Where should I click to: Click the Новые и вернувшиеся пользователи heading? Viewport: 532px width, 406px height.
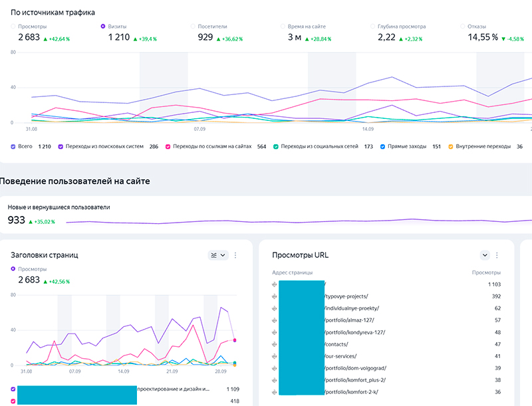coord(59,207)
